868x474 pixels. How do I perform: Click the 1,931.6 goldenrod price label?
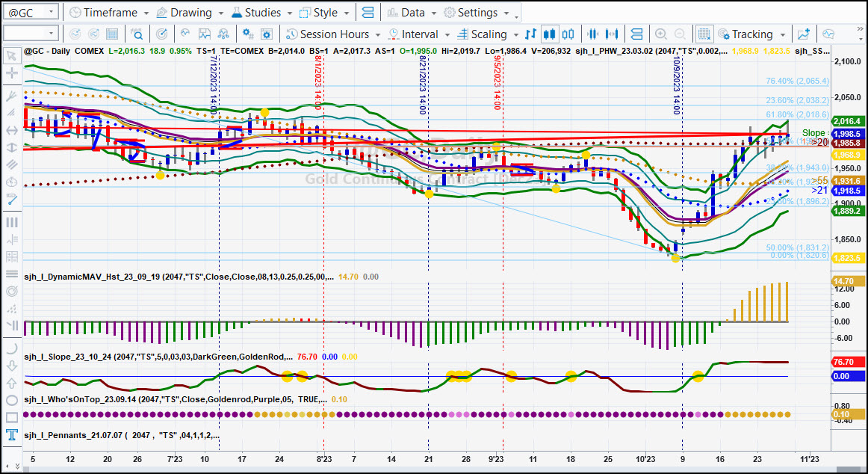tap(847, 181)
